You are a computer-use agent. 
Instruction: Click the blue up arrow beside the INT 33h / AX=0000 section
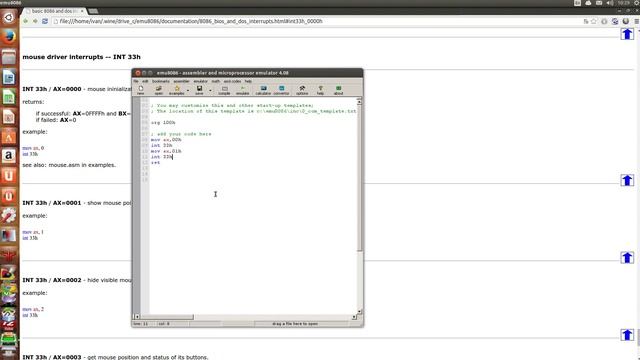tap(627, 180)
